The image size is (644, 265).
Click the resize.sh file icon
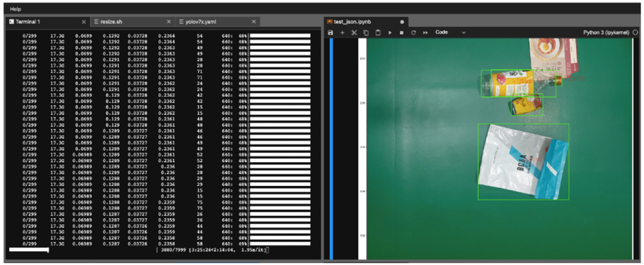point(97,22)
